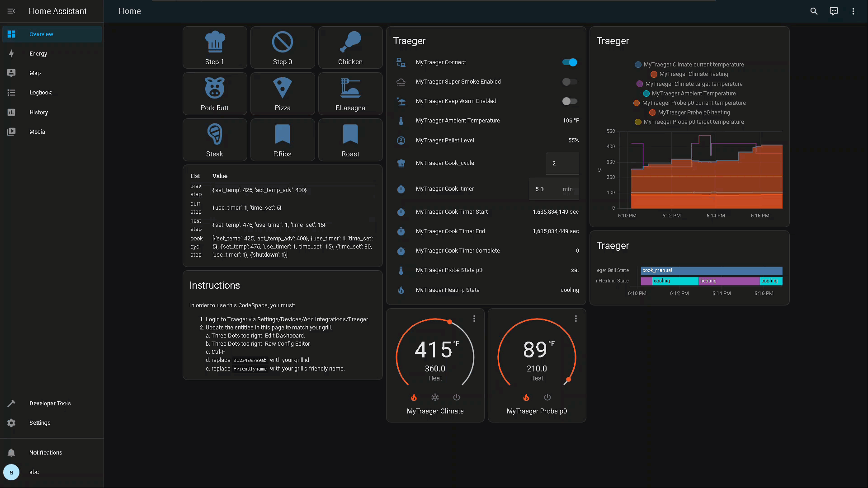This screenshot has height=488, width=868.
Task: Open MyTraeger Probe p0 three-dot menu
Action: [x=576, y=319]
